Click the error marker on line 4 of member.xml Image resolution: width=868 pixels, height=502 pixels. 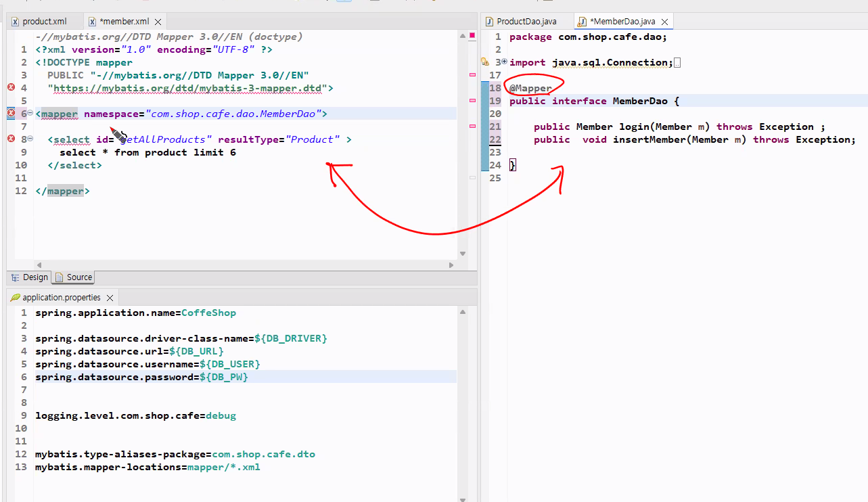point(11,88)
